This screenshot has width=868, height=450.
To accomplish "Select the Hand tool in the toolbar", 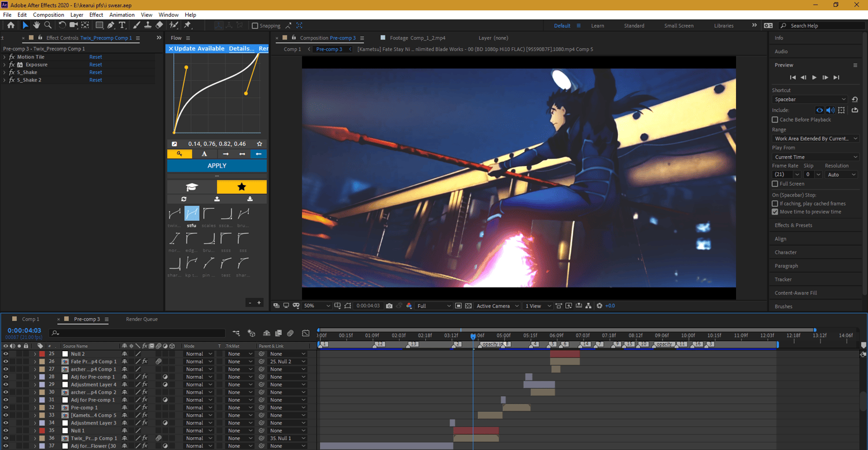I will [x=36, y=25].
